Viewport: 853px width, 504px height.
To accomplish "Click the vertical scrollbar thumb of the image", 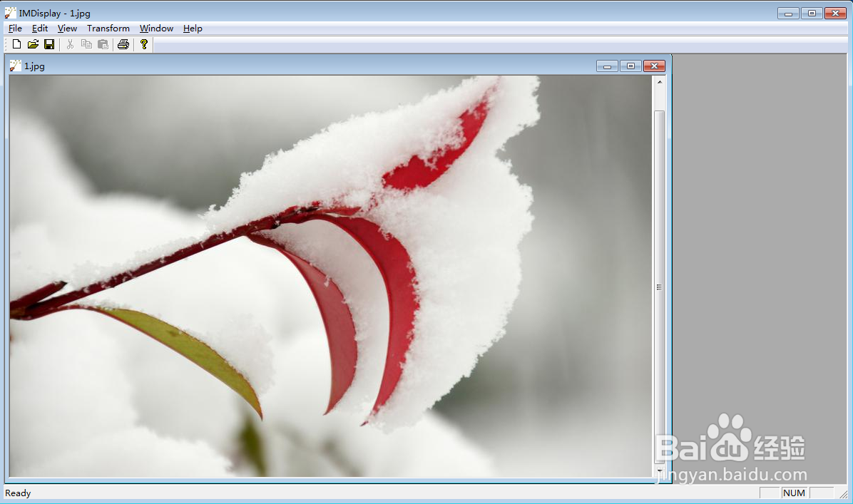I will (x=659, y=287).
